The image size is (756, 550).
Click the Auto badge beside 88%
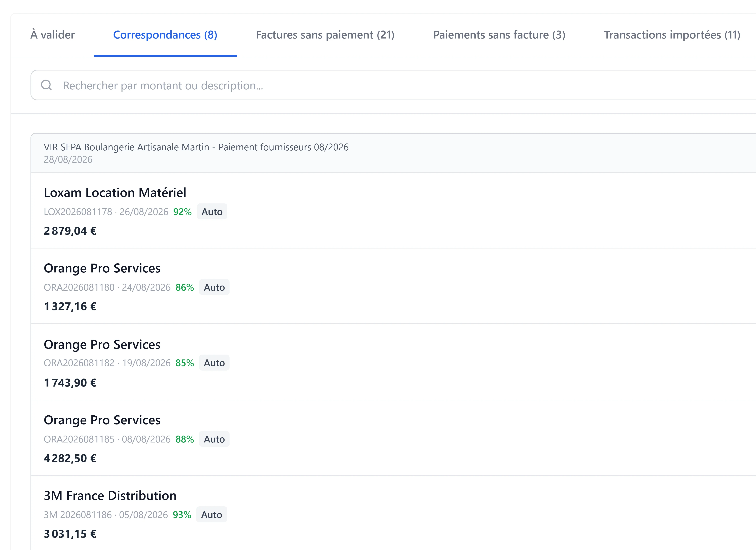tap(214, 439)
